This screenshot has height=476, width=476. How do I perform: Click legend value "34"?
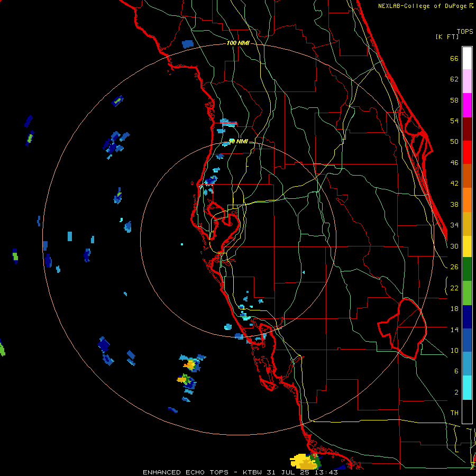point(454,225)
